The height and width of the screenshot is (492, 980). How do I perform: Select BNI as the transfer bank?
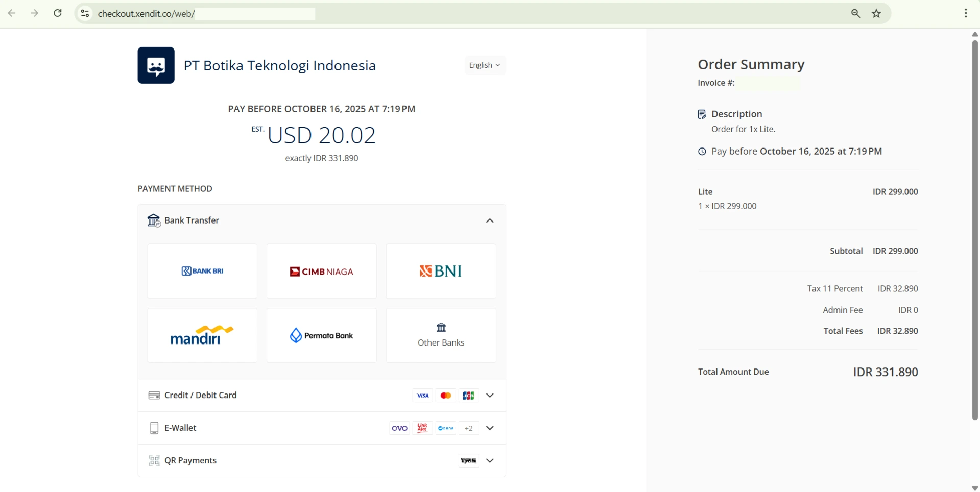(441, 271)
